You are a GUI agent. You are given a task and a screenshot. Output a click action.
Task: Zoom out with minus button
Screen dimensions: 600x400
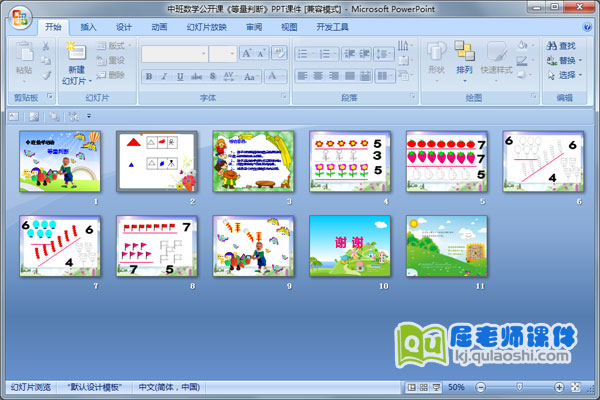(x=481, y=387)
